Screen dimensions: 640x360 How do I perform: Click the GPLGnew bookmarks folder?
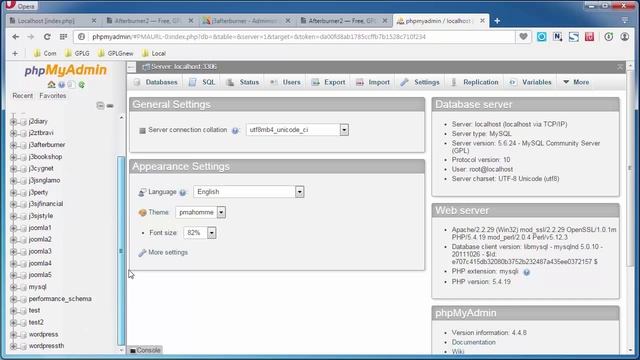coord(116,53)
